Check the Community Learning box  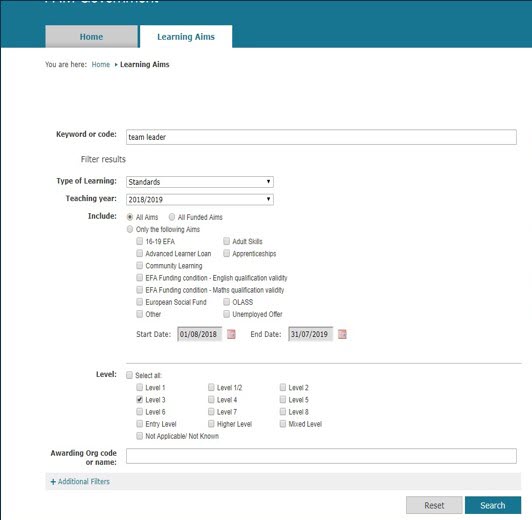(x=139, y=265)
